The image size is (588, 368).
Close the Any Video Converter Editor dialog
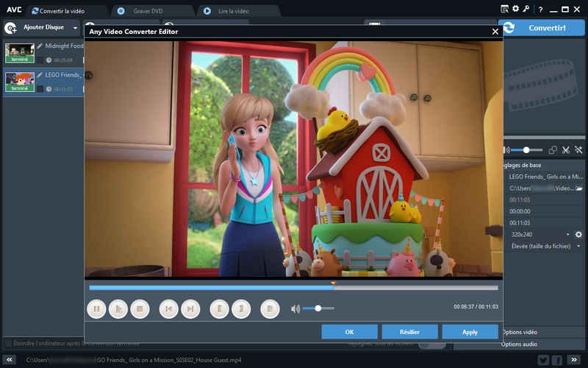point(495,32)
